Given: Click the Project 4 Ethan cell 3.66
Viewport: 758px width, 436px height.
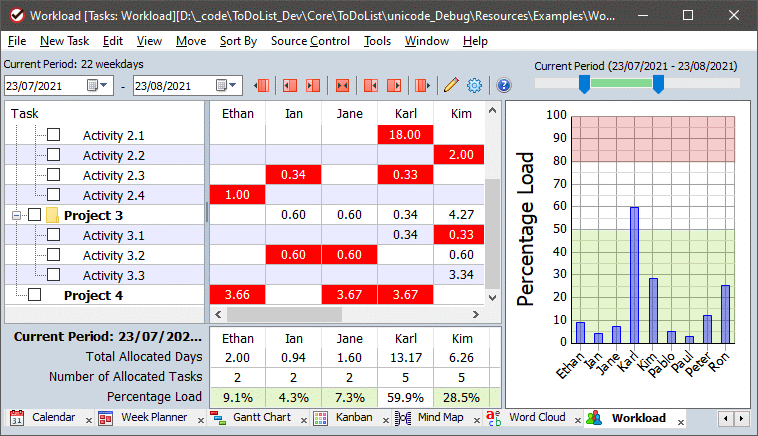Looking at the screenshot, I should tap(237, 295).
